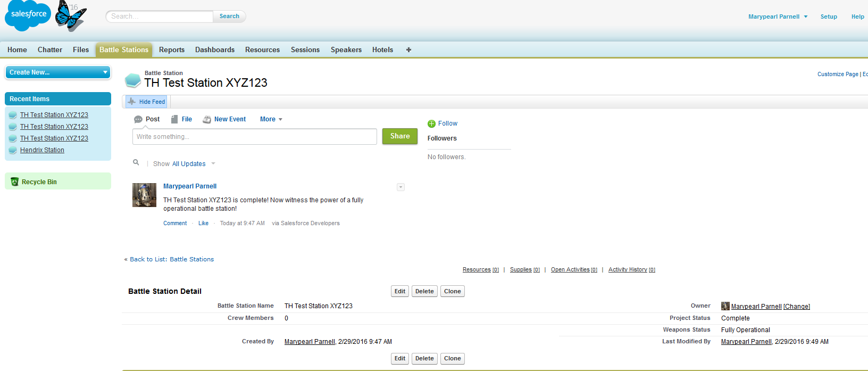This screenshot has width=868, height=371.
Task: Click the blue butterfly release logo
Action: (x=71, y=16)
